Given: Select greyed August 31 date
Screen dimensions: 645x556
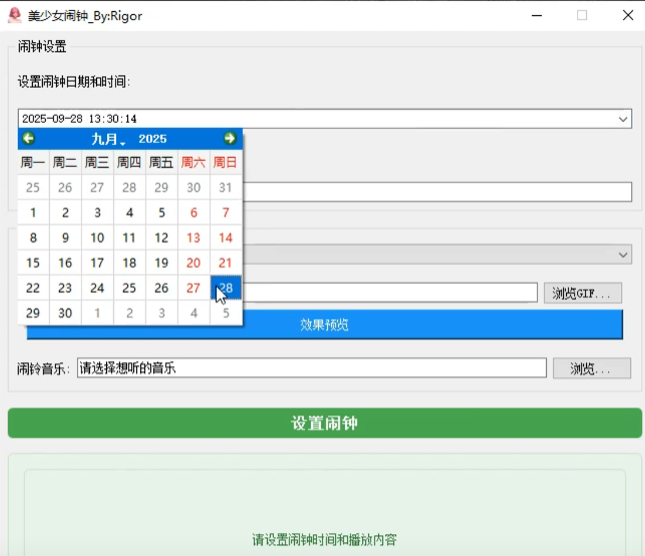Looking at the screenshot, I should coord(226,188).
